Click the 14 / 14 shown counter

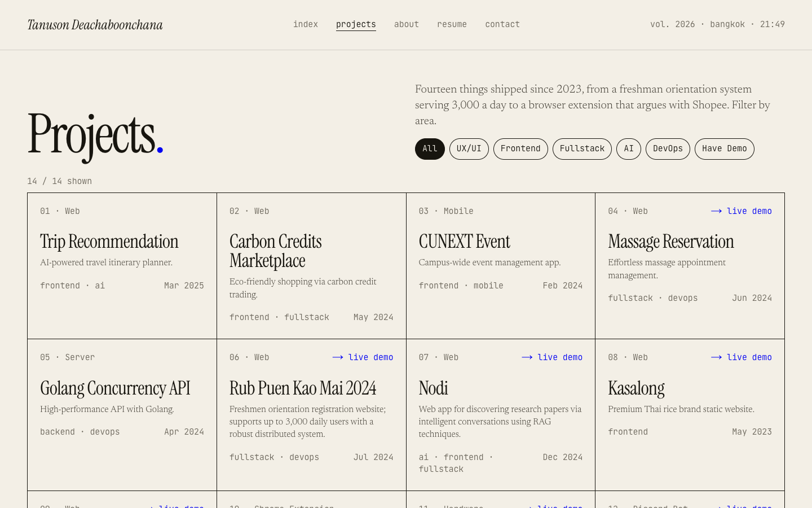[59, 181]
